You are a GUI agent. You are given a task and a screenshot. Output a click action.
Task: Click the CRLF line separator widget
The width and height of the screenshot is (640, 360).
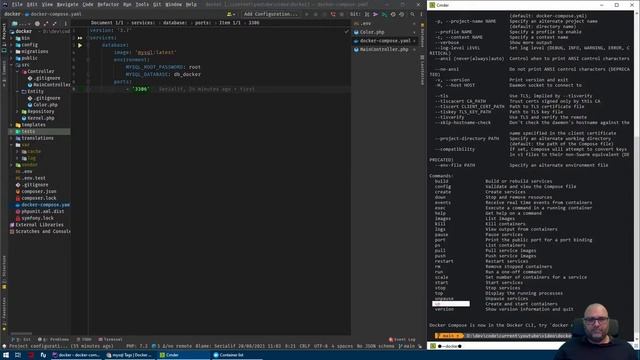pyautogui.click(x=304, y=346)
